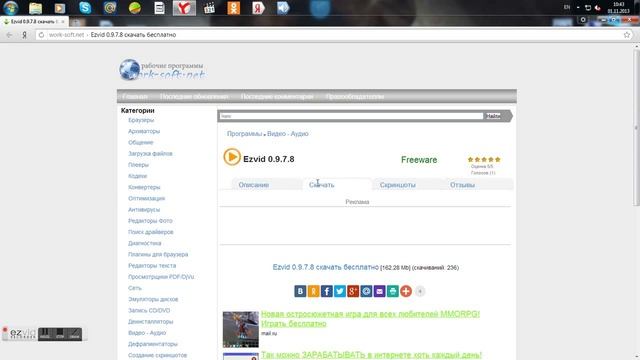
Task: Share via Mail.ru @ icon
Action: click(x=366, y=291)
